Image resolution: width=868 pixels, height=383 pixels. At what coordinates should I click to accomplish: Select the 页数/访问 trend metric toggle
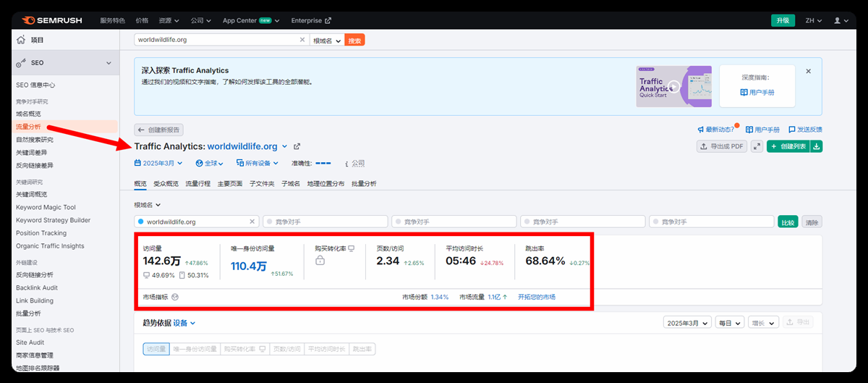pyautogui.click(x=286, y=349)
